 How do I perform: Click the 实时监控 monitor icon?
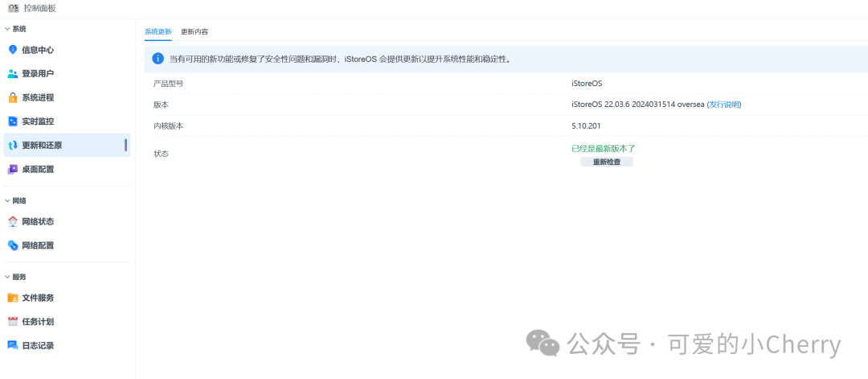pyautogui.click(x=13, y=122)
